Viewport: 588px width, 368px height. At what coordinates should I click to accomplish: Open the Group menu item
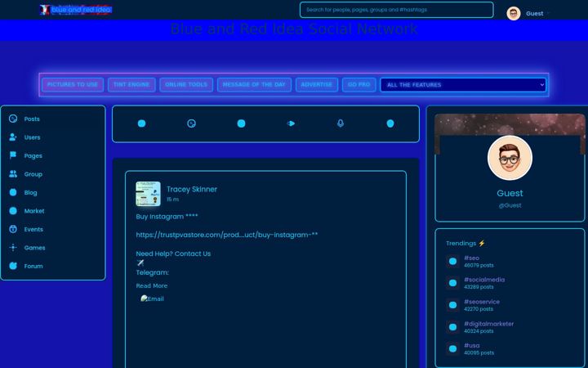pos(33,174)
